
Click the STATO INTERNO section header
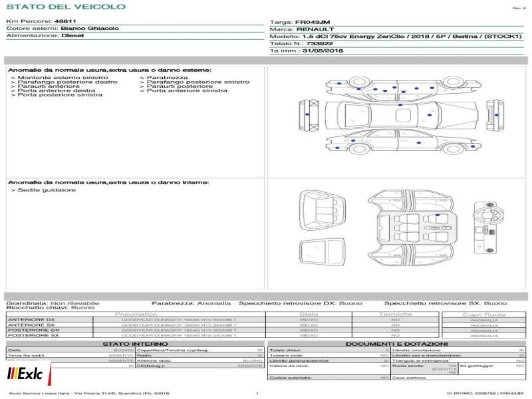[x=135, y=344]
